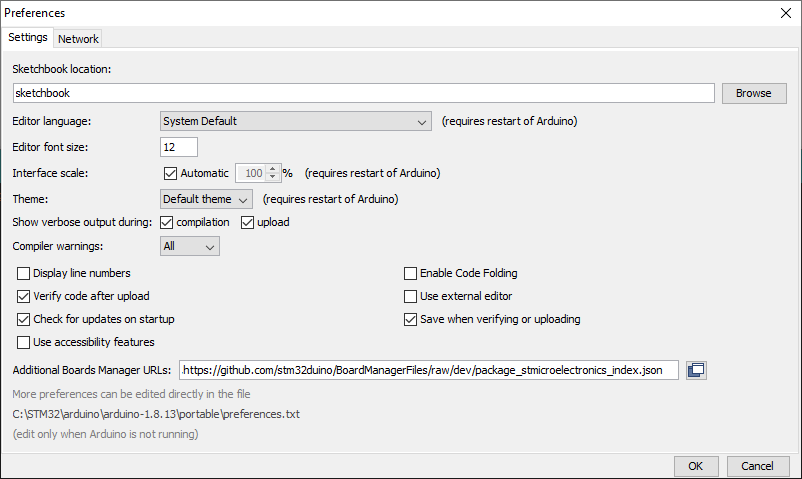Switch to the Network tab
The height and width of the screenshot is (479, 802).
[78, 38]
